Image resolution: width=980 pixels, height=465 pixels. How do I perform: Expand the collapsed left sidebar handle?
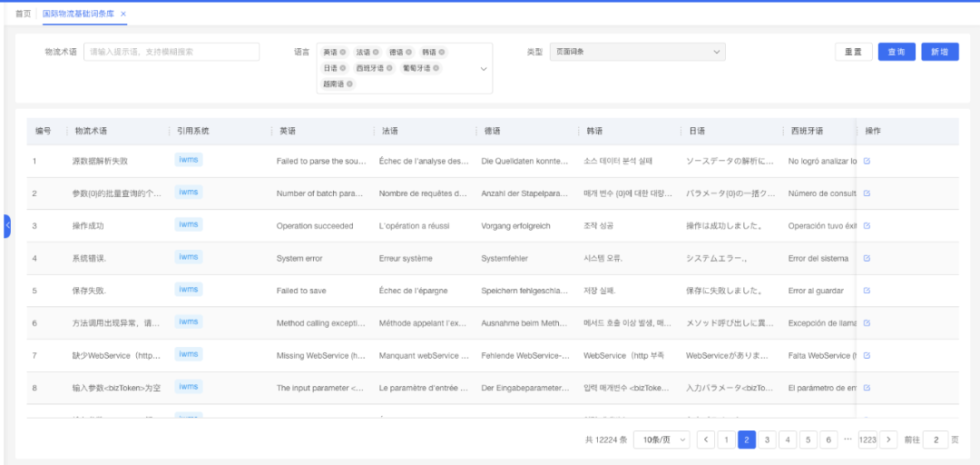pyautogui.click(x=7, y=226)
